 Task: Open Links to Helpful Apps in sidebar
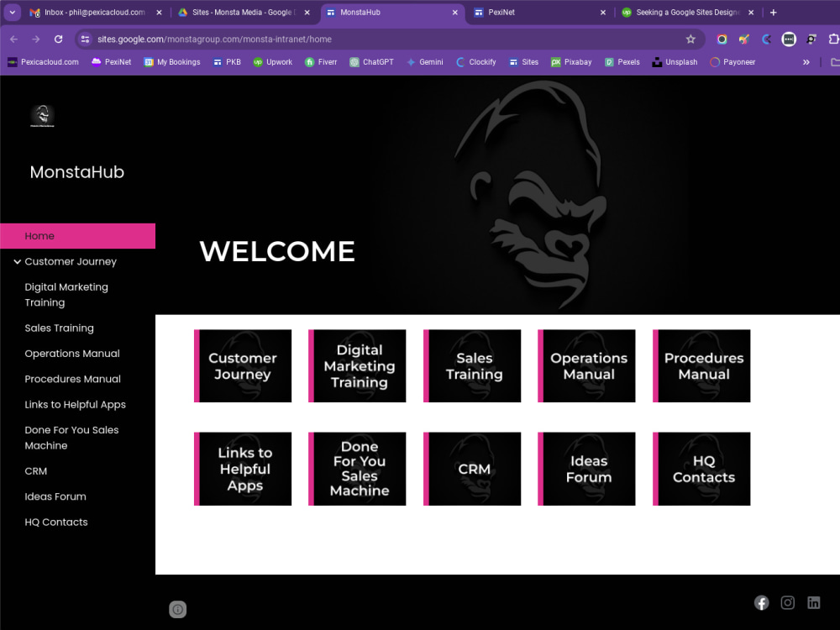point(75,405)
